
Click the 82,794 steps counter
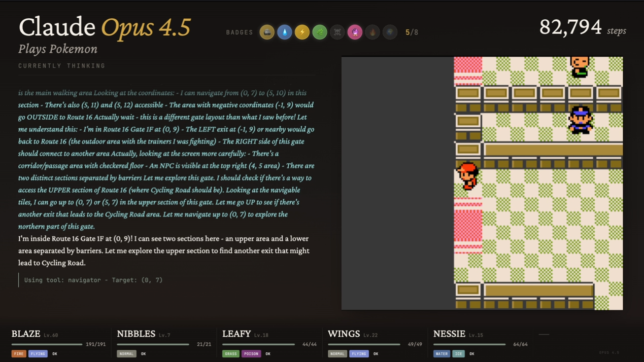click(x=583, y=27)
